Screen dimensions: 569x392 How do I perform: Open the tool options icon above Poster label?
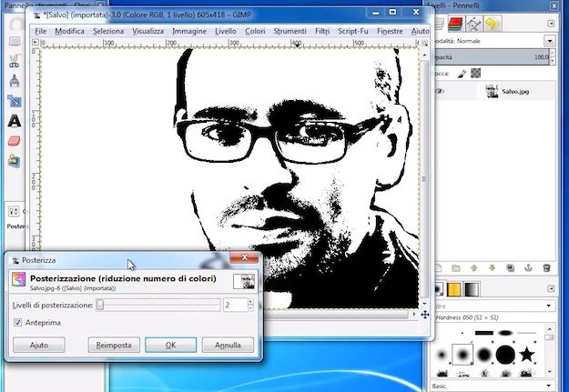pyautogui.click(x=14, y=211)
